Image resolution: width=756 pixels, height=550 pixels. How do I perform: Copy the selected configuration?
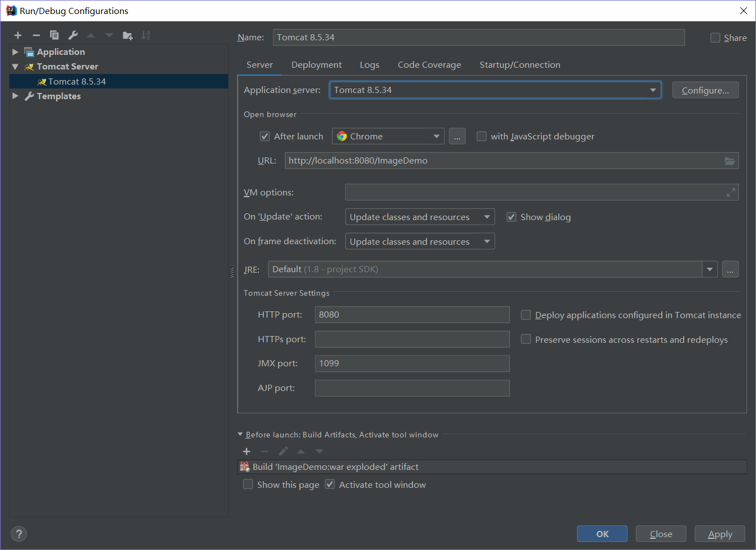click(54, 35)
